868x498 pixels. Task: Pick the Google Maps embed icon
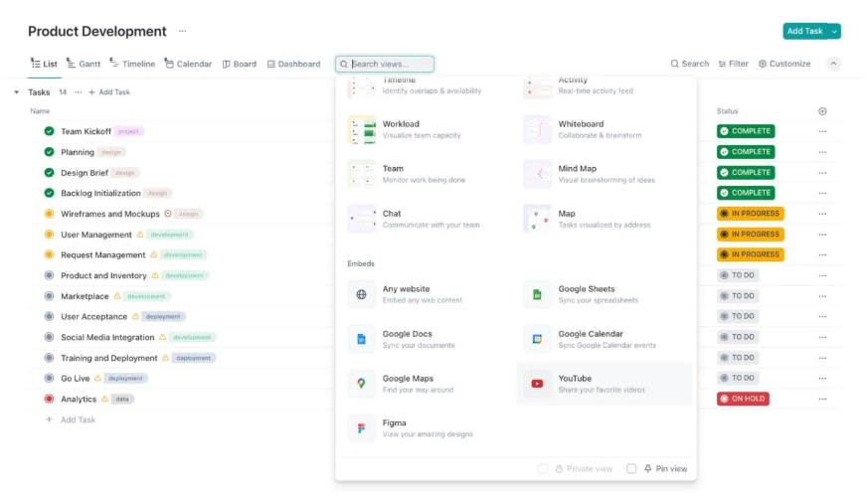point(362,384)
